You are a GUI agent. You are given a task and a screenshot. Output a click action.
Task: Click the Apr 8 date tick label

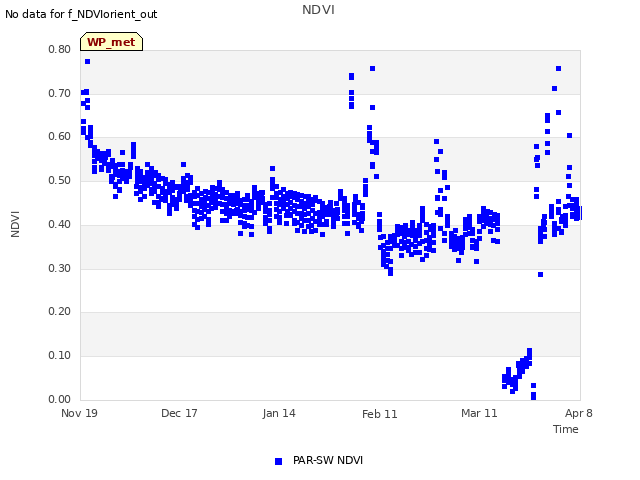[x=578, y=413]
